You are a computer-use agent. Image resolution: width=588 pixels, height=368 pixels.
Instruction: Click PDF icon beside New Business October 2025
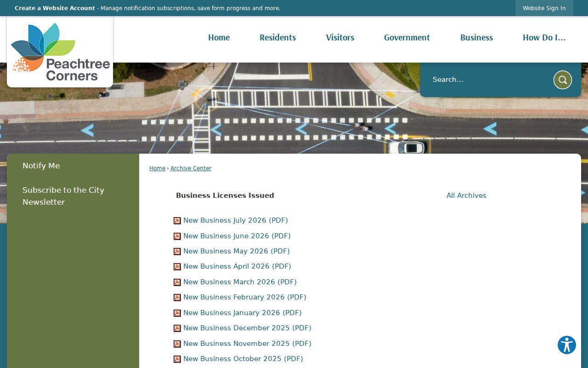pyautogui.click(x=177, y=359)
